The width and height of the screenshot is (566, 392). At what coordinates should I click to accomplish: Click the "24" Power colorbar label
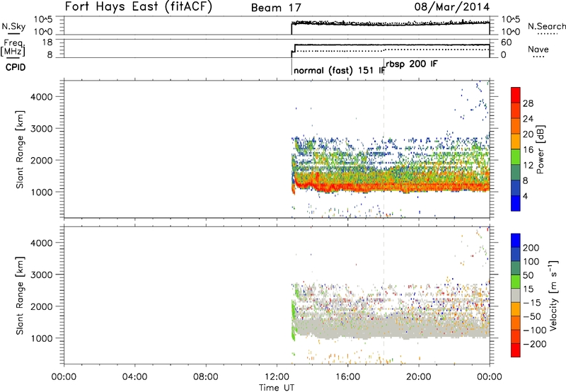tap(528, 119)
